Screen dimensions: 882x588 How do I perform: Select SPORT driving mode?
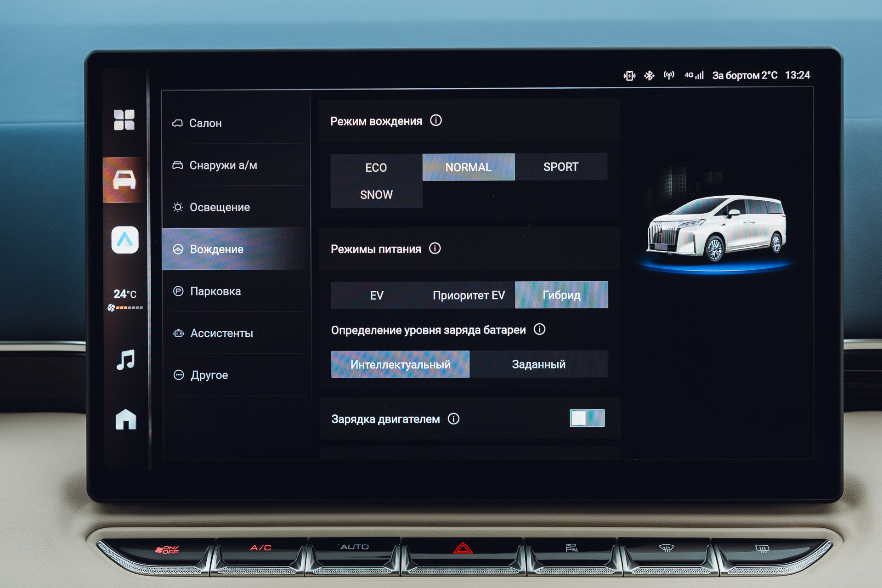point(560,167)
